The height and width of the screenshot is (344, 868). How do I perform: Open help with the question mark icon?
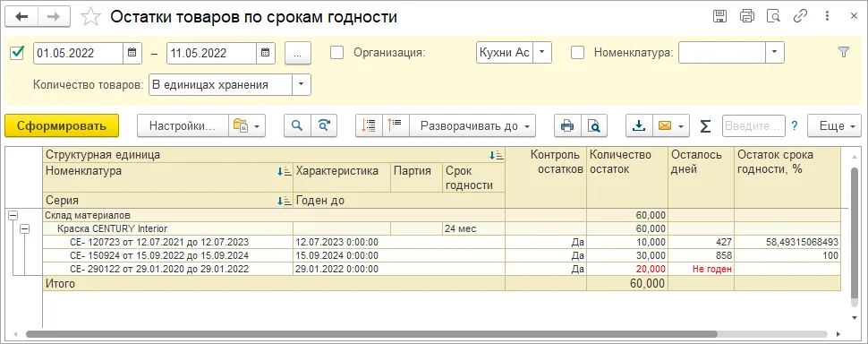pyautogui.click(x=795, y=126)
